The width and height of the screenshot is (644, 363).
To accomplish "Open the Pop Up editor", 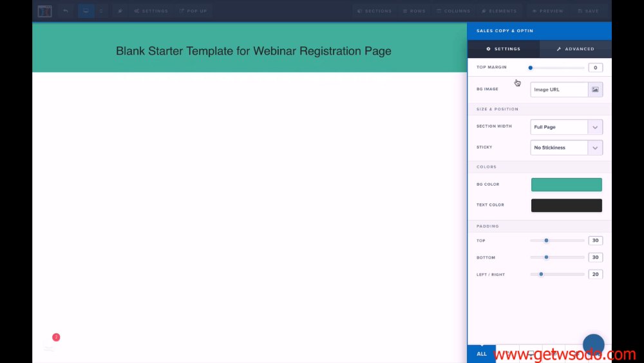I will point(193,11).
